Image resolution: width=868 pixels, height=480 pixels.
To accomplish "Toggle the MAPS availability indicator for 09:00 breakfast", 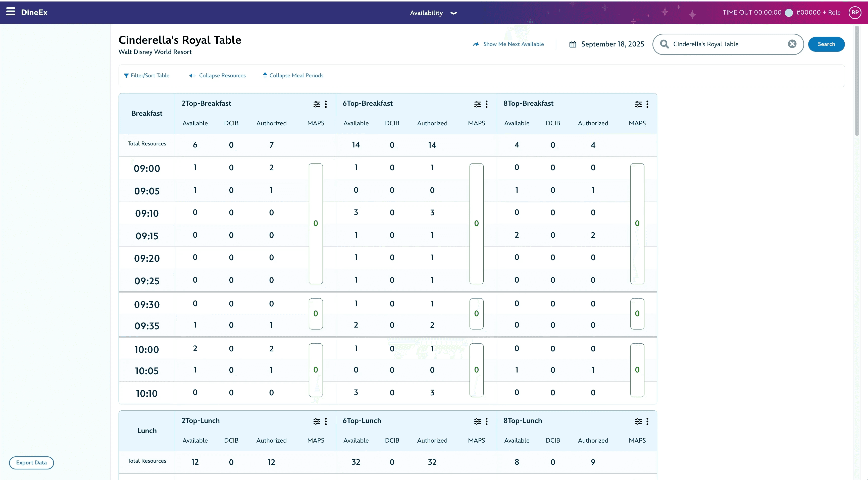I will pos(316,223).
